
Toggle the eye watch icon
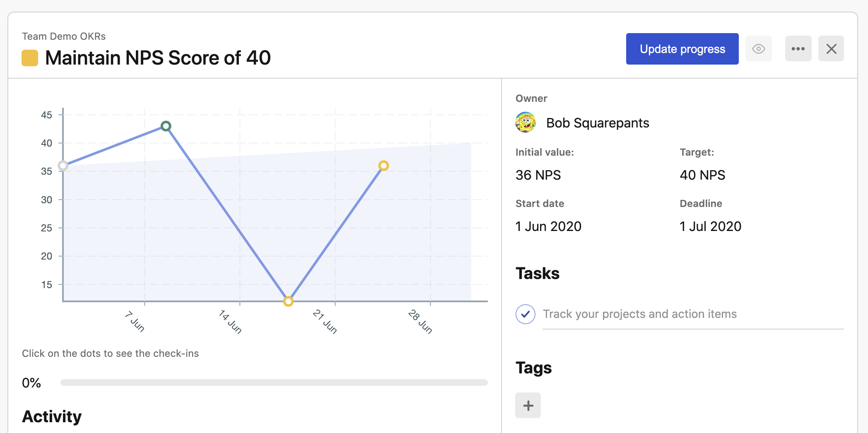pyautogui.click(x=758, y=49)
